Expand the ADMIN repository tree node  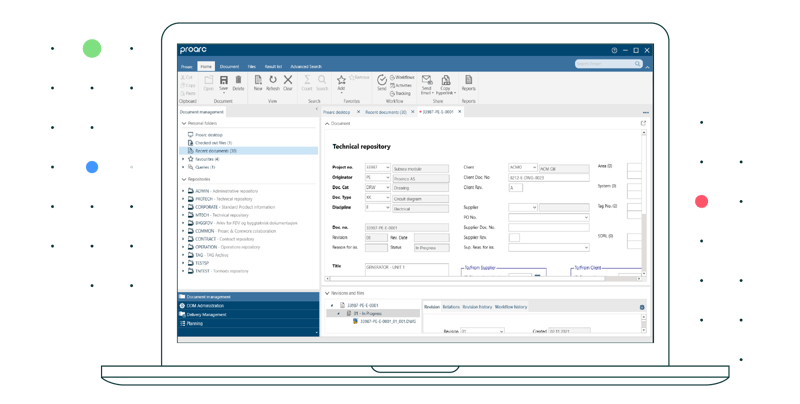pyautogui.click(x=183, y=191)
